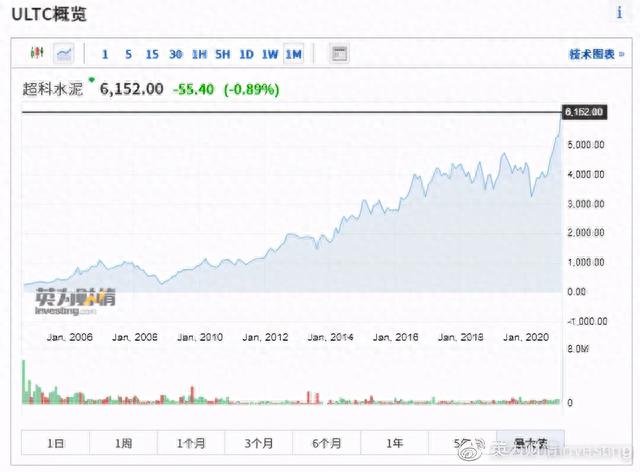Set interval to 5 minutes

[128, 54]
